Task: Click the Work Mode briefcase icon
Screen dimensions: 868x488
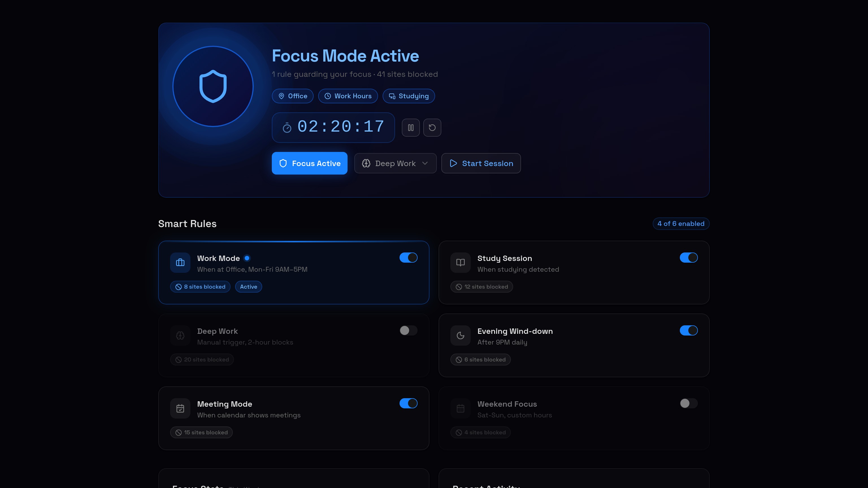Action: tap(180, 262)
